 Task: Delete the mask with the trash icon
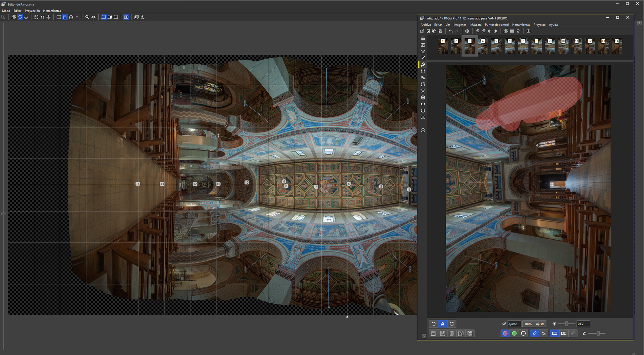click(451, 333)
